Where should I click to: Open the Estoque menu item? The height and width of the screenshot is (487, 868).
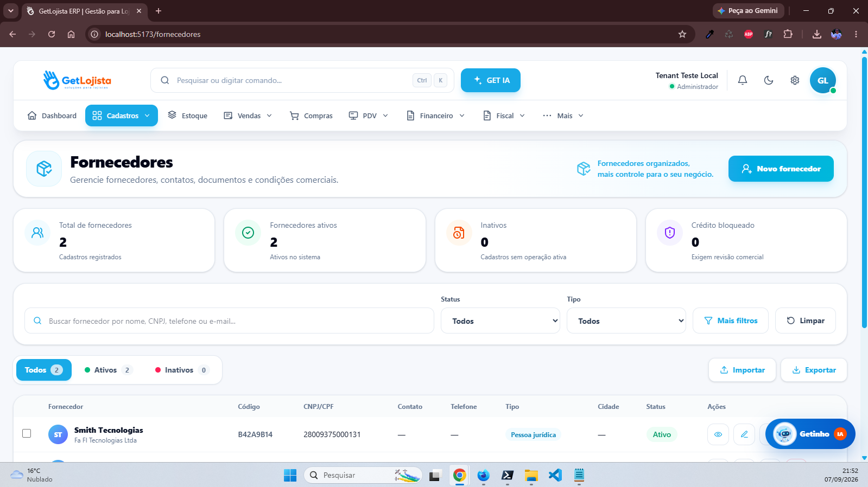coord(188,116)
